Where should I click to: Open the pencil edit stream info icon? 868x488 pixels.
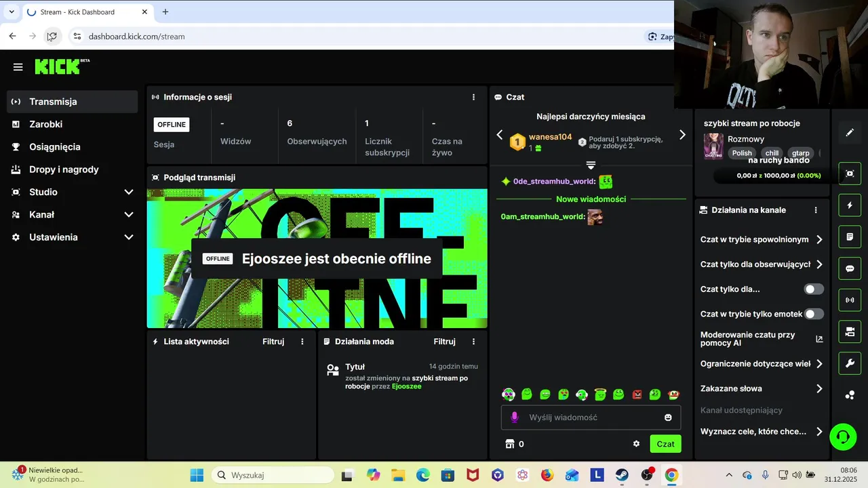[x=850, y=133]
